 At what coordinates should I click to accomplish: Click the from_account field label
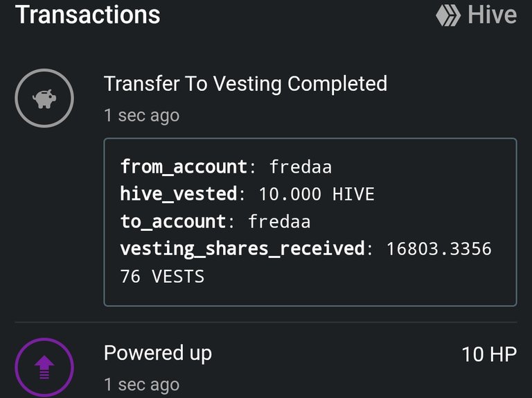[x=184, y=167]
